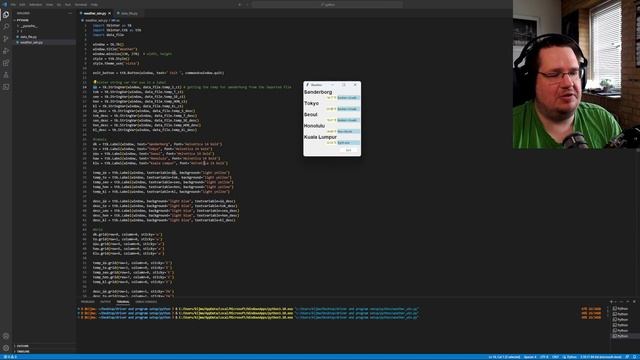640x360 pixels.
Task: Click the command center search box
Action: tap(327, 4)
